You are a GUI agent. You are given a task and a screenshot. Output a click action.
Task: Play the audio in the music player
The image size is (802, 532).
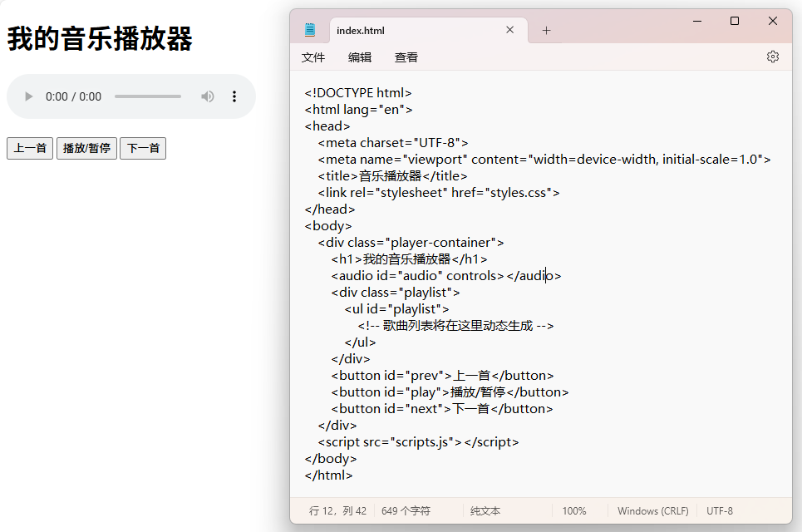click(28, 96)
